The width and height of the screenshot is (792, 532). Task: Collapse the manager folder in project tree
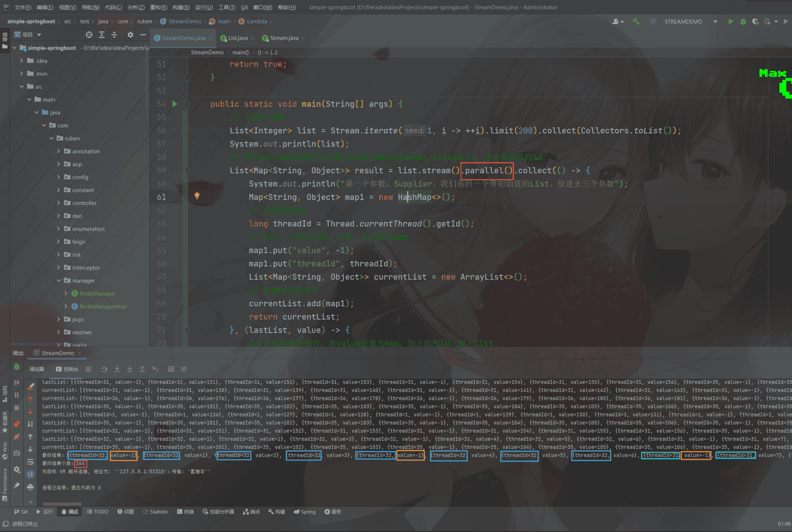tap(58, 280)
